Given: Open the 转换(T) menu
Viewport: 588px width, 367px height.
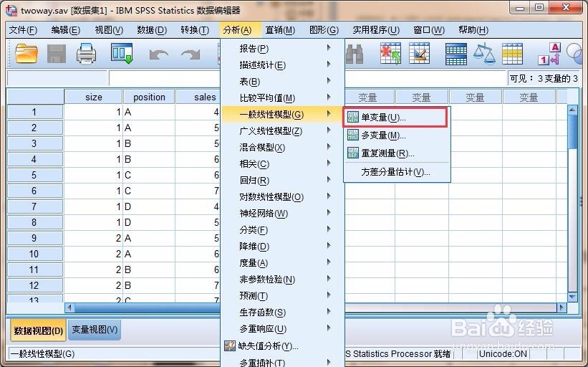Looking at the screenshot, I should pyautogui.click(x=195, y=30).
